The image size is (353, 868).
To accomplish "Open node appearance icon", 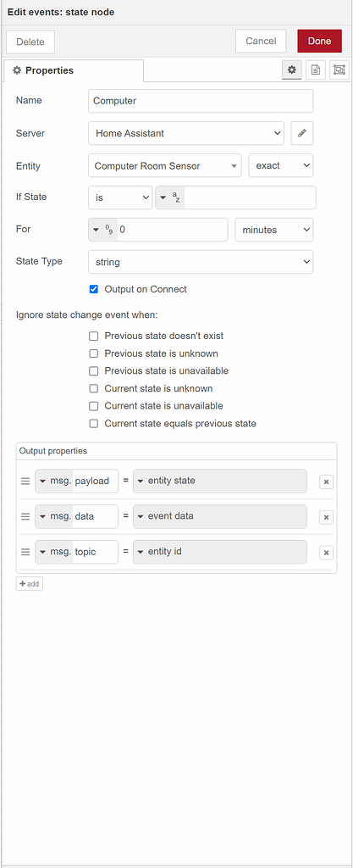I will pyautogui.click(x=339, y=70).
